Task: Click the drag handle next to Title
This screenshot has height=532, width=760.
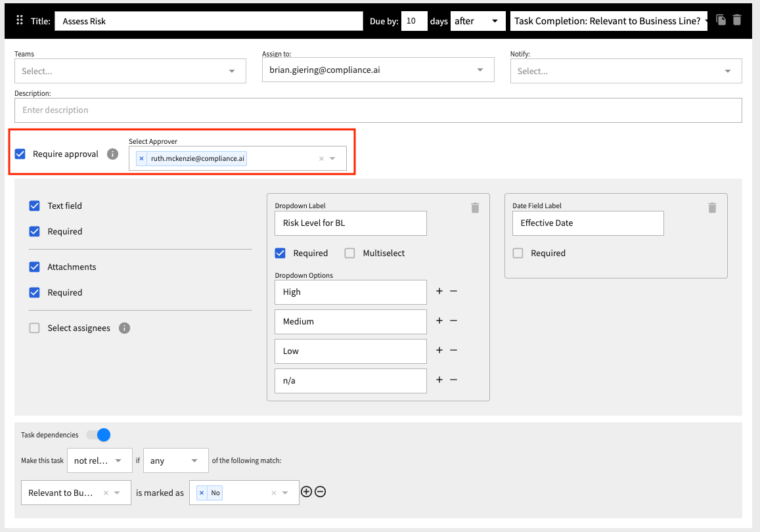Action: coord(19,20)
